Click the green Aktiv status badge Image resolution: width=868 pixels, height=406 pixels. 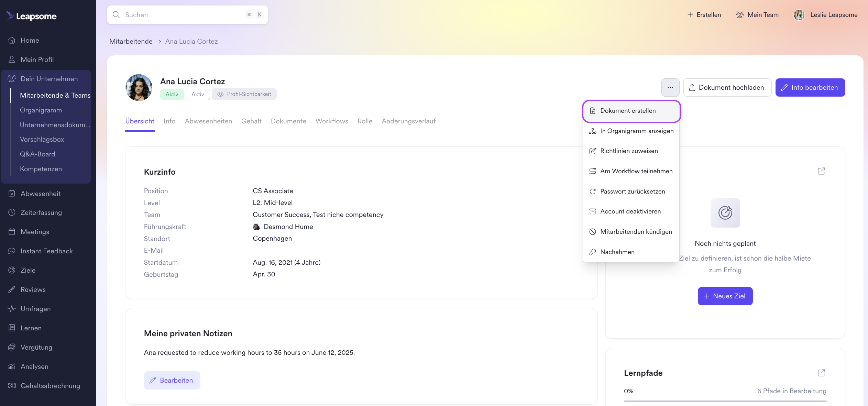[172, 94]
